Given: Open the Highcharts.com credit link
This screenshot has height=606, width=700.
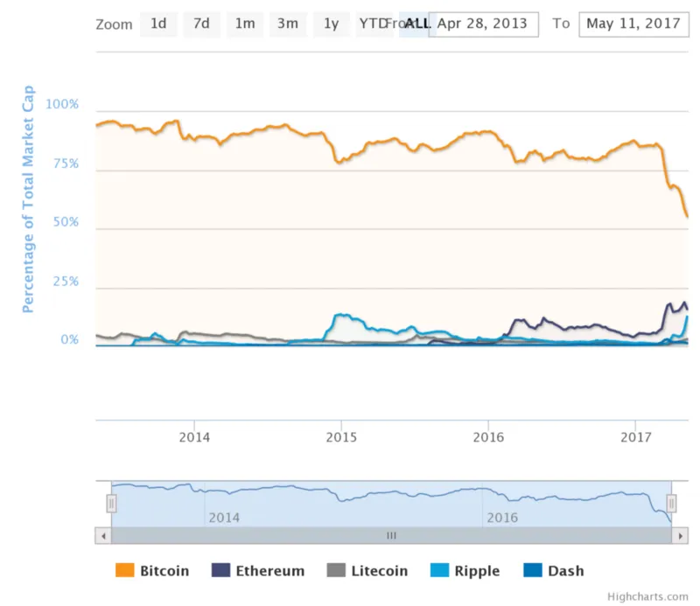Looking at the screenshot, I should (x=647, y=596).
